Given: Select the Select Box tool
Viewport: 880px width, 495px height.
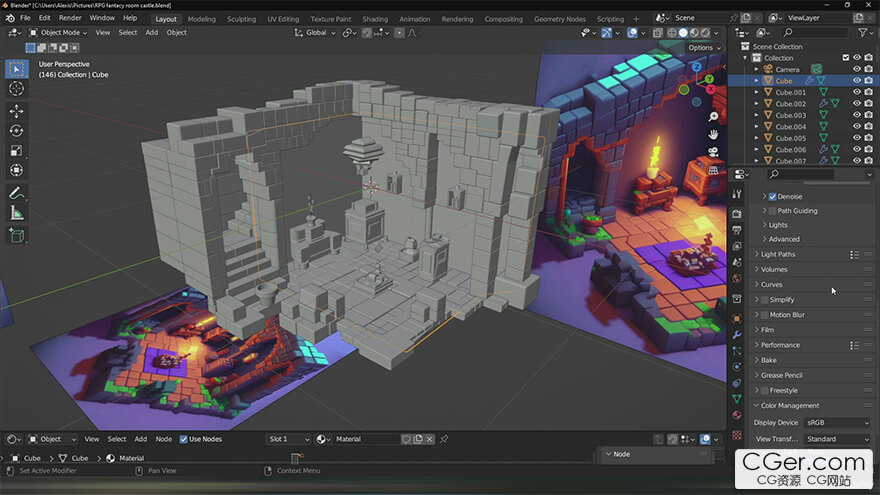Looking at the screenshot, I should click(x=16, y=69).
